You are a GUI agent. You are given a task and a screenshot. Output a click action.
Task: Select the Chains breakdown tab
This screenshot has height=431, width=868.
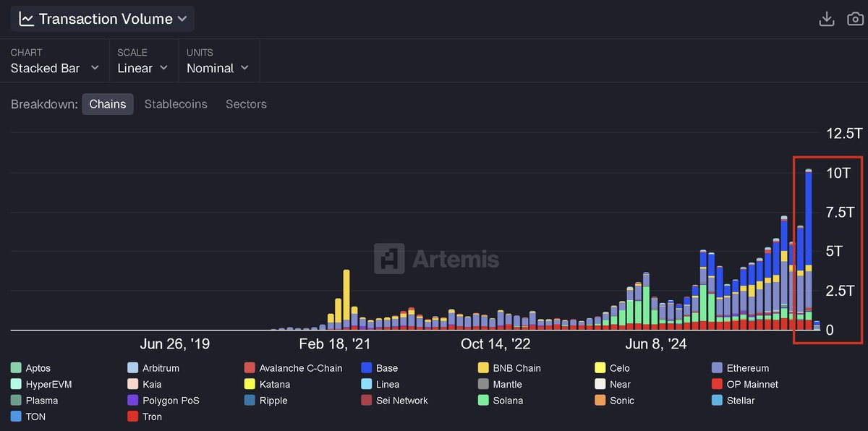click(107, 104)
